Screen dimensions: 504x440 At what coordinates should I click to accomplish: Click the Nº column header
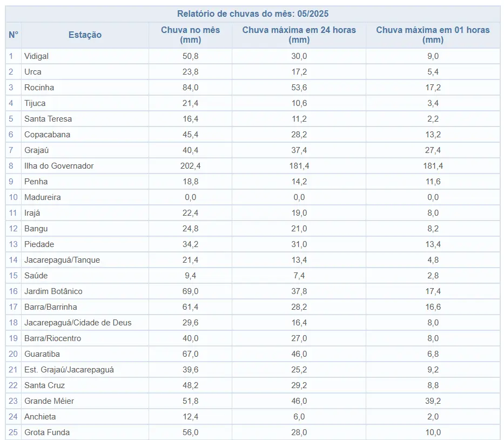pos(14,35)
